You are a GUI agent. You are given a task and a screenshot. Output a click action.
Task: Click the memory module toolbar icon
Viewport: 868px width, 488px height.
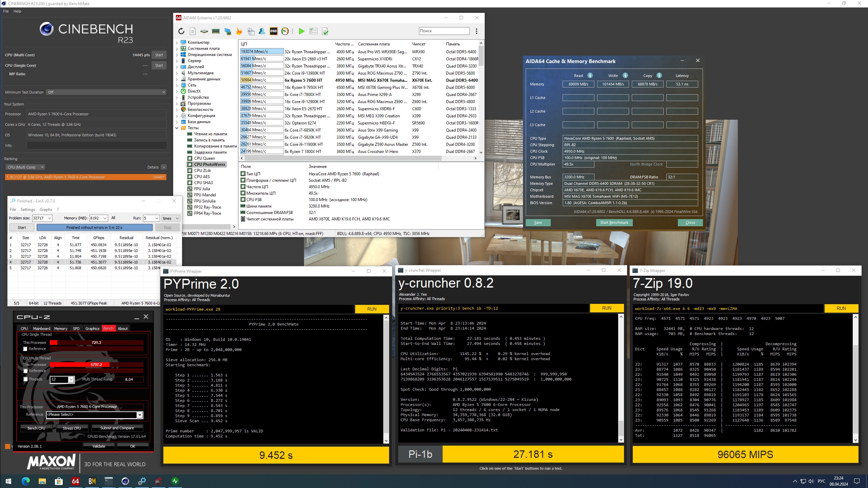pyautogui.click(x=216, y=31)
